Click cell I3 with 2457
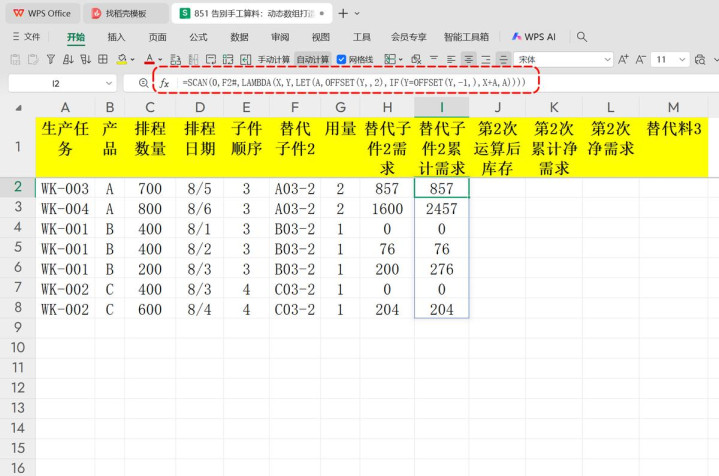The height and width of the screenshot is (476, 719). [442, 209]
